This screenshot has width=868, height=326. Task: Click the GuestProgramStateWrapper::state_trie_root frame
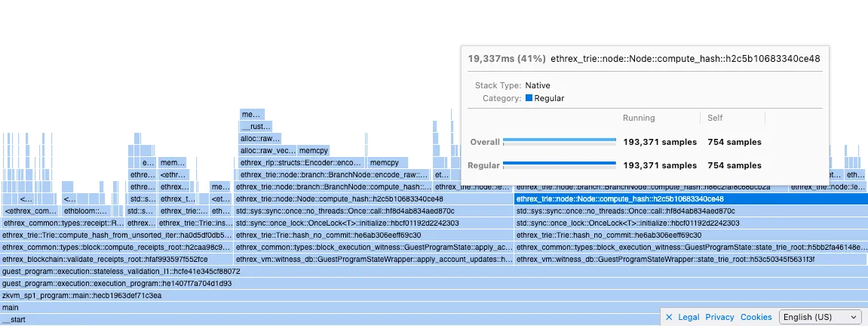pos(690,260)
